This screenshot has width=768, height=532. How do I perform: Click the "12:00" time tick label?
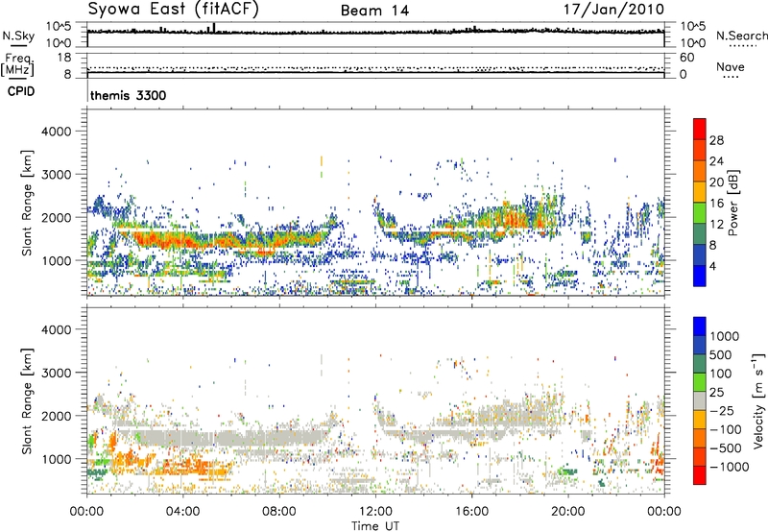coord(375,512)
